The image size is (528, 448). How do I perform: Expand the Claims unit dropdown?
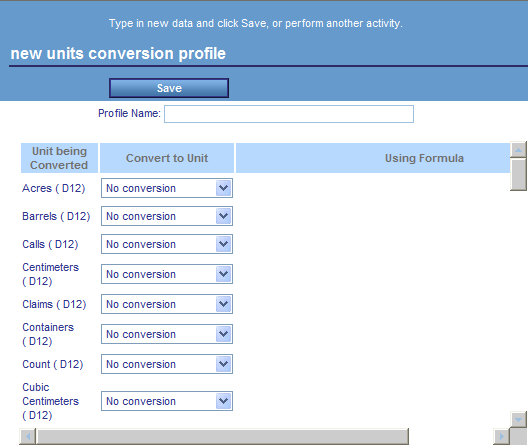coord(167,304)
